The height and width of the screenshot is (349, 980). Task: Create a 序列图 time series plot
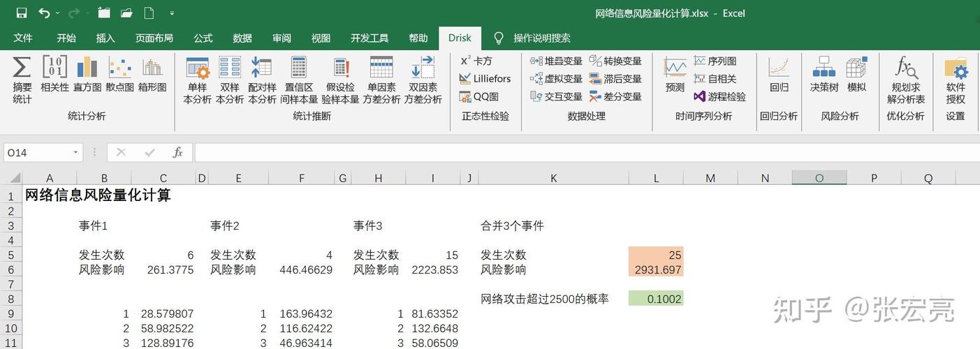(715, 61)
